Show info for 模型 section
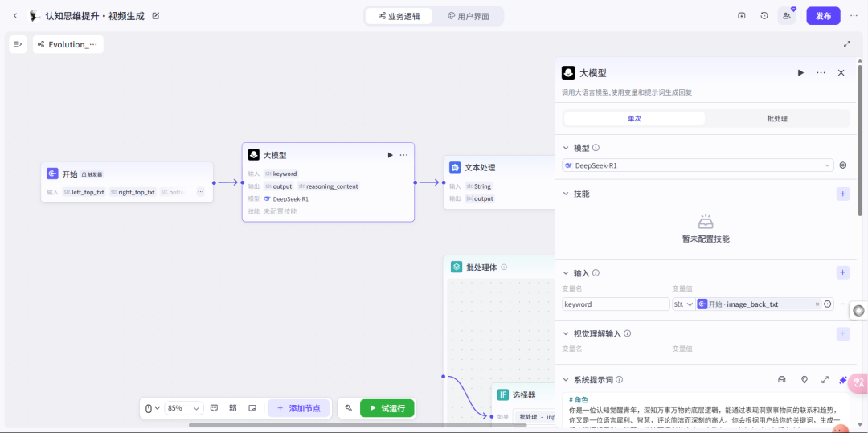The width and height of the screenshot is (868, 433). [596, 148]
